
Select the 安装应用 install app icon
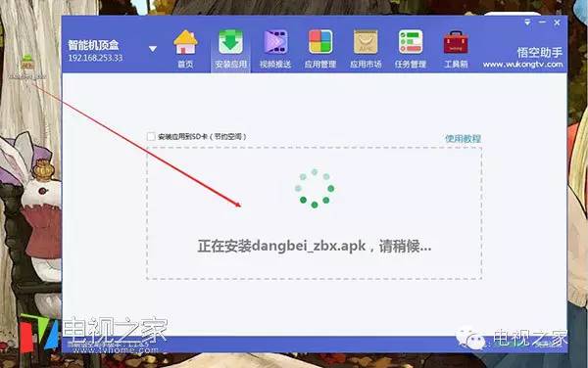[x=230, y=49]
